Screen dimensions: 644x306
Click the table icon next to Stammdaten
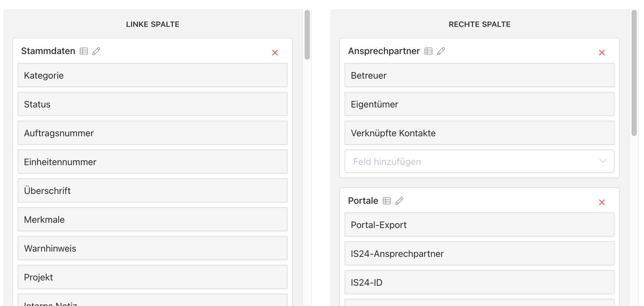[84, 51]
